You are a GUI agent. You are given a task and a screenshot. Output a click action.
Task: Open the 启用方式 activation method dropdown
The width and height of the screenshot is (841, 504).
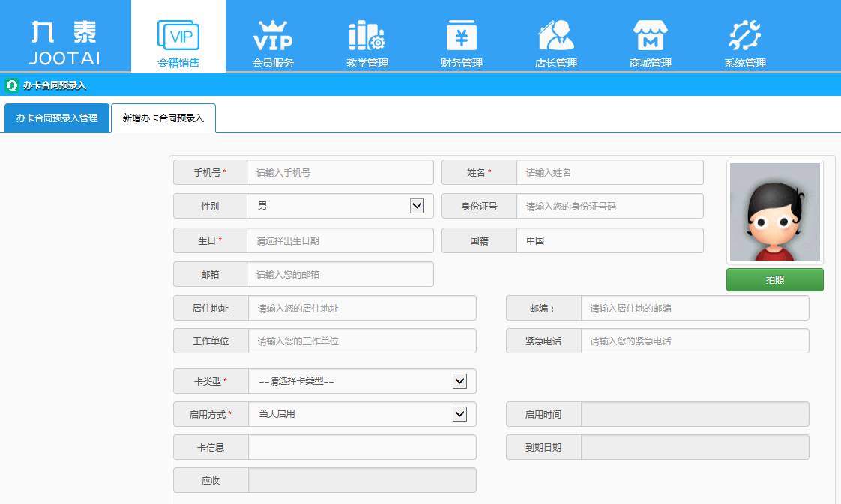coord(459,414)
